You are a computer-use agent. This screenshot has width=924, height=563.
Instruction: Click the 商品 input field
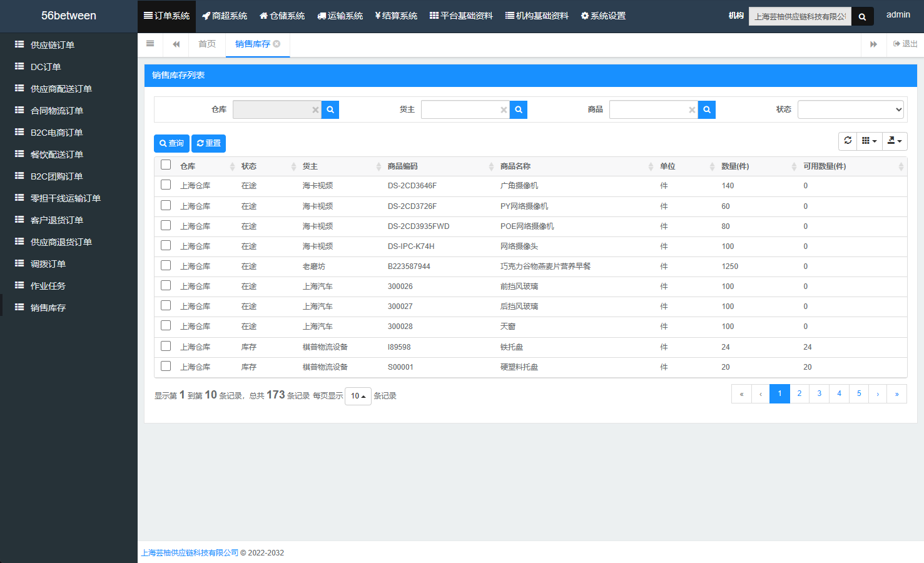pyautogui.click(x=654, y=109)
